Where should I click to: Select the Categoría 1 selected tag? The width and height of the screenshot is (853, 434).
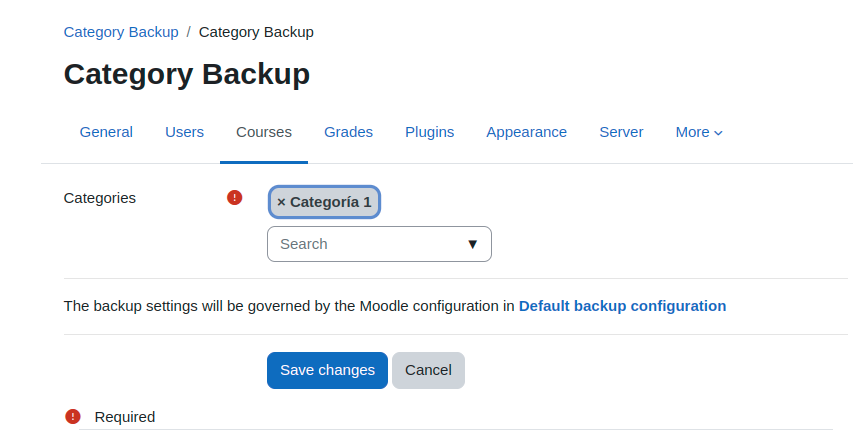pyautogui.click(x=324, y=202)
